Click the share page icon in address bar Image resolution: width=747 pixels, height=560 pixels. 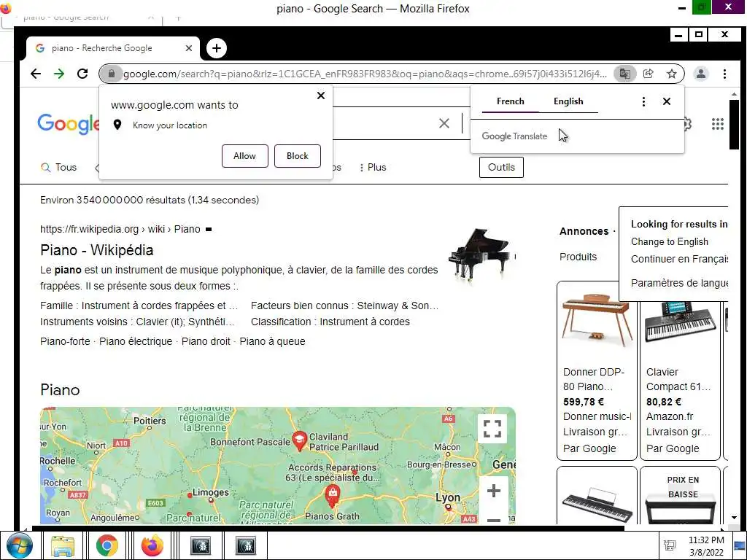click(649, 74)
